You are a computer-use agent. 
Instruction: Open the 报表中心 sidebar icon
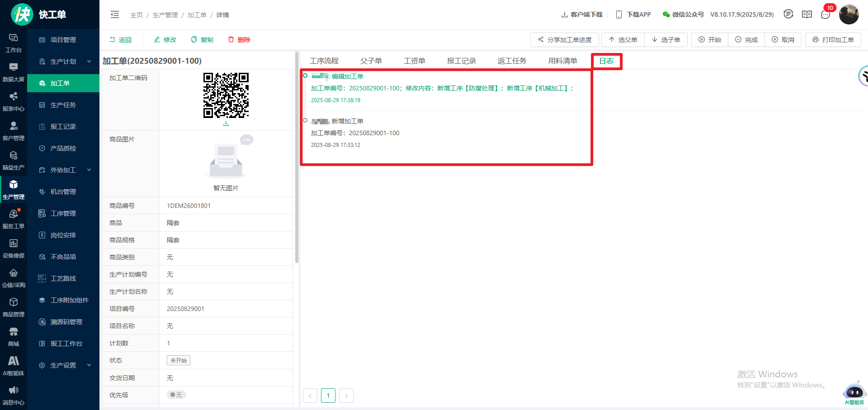pyautogui.click(x=14, y=101)
